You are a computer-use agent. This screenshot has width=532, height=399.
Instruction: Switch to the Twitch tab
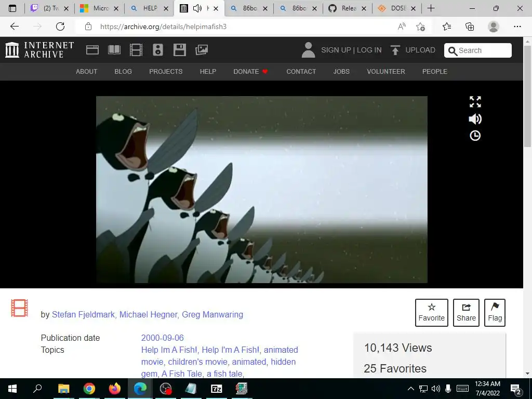(x=45, y=8)
